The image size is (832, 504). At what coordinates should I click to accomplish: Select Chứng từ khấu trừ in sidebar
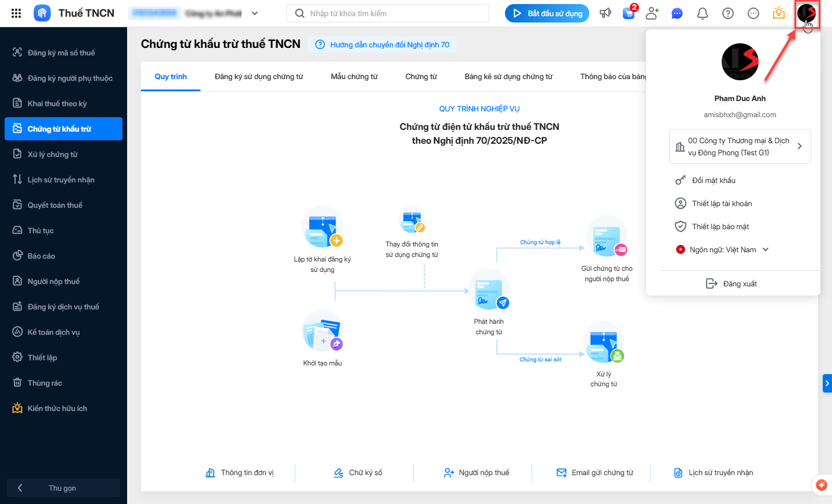(64, 129)
